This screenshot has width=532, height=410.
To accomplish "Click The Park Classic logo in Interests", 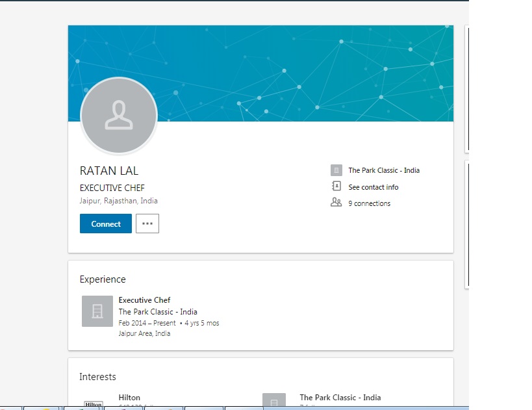I will coord(274,401).
